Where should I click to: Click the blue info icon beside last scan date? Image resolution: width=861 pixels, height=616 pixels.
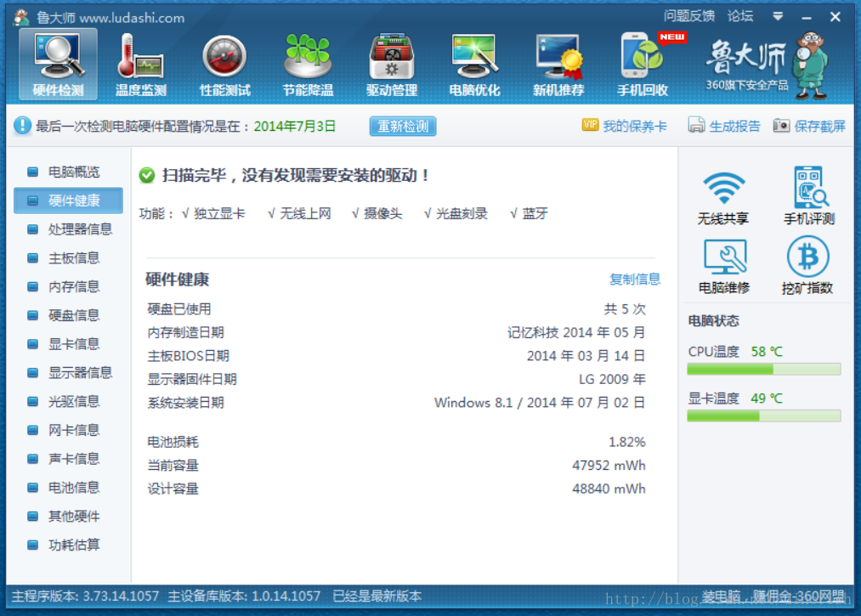click(22, 126)
